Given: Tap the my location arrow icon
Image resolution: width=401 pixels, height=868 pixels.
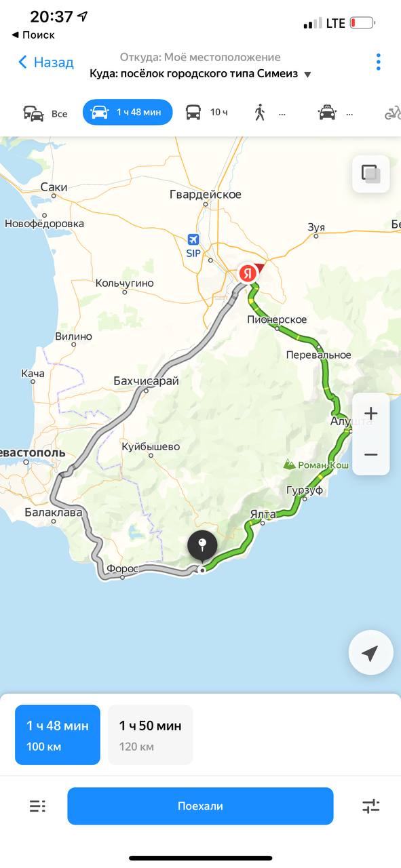Looking at the screenshot, I should coord(370,653).
